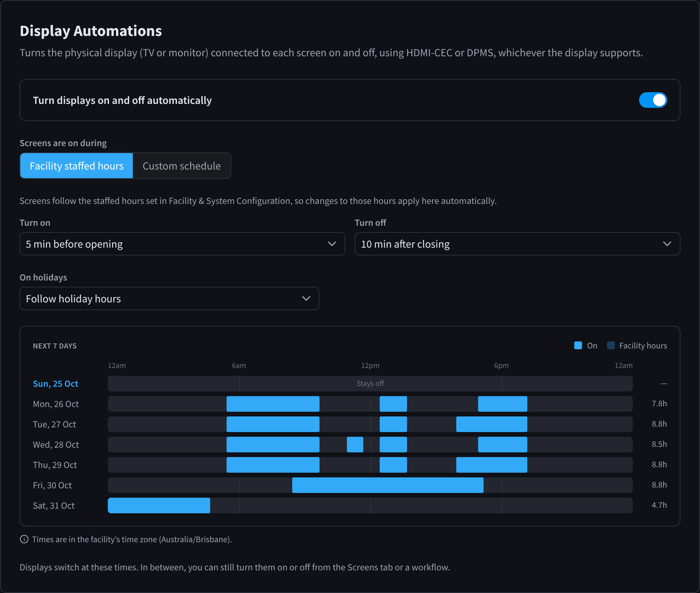The image size is (700, 593).
Task: Click the Facility hours legend swatch
Action: click(611, 345)
